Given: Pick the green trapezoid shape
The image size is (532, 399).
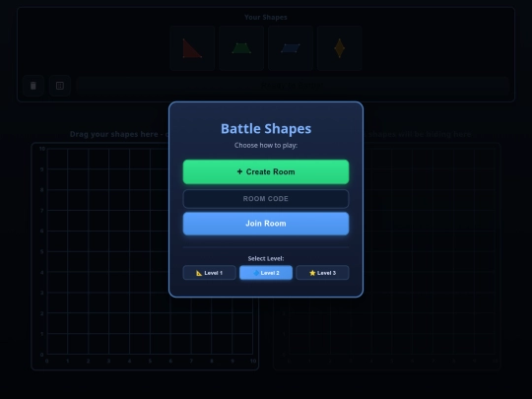Looking at the screenshot, I should coord(241,48).
